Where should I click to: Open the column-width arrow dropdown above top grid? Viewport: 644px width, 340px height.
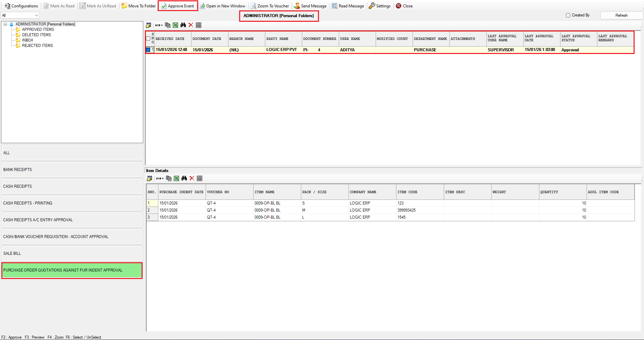pos(159,25)
